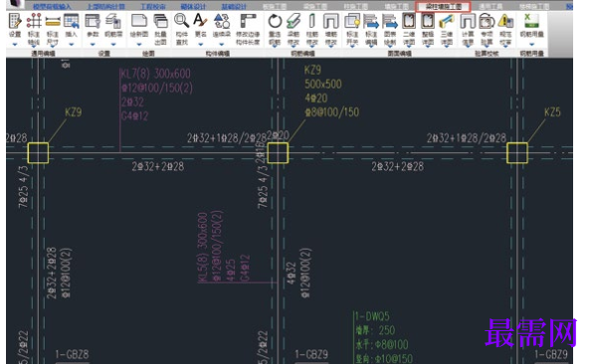Screen dimensions: 596x364
Task: Click the 插入 insert table icon
Action: click(x=71, y=21)
